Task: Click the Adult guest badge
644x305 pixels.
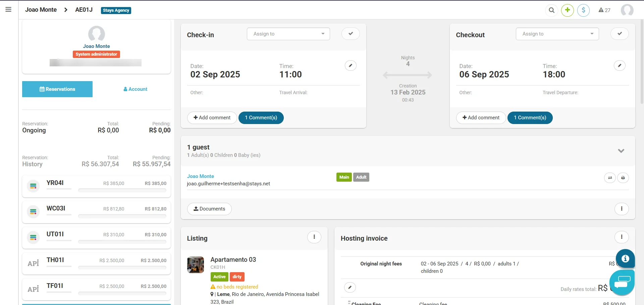Action: 361,177
